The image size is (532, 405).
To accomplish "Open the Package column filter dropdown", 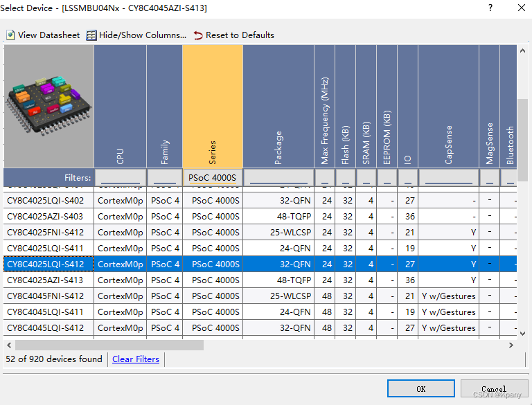I will click(278, 177).
